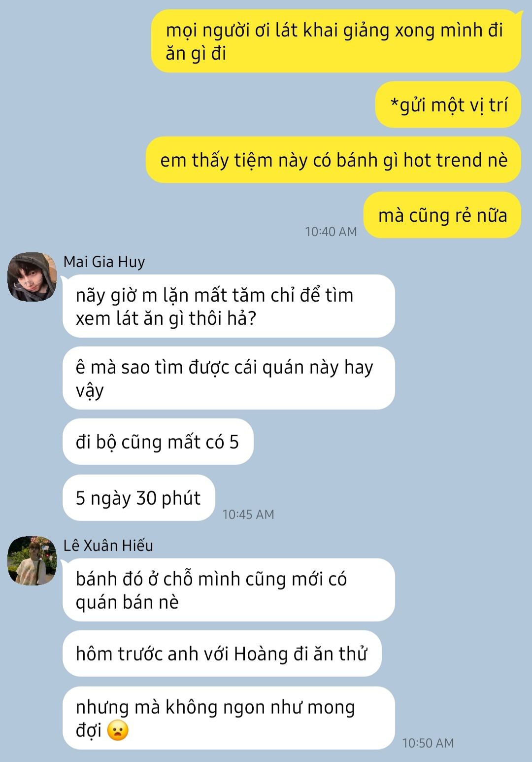Open Lê Xuân Hiếu's avatar photo
Viewport: 532px width, 762px height.
pyautogui.click(x=32, y=560)
